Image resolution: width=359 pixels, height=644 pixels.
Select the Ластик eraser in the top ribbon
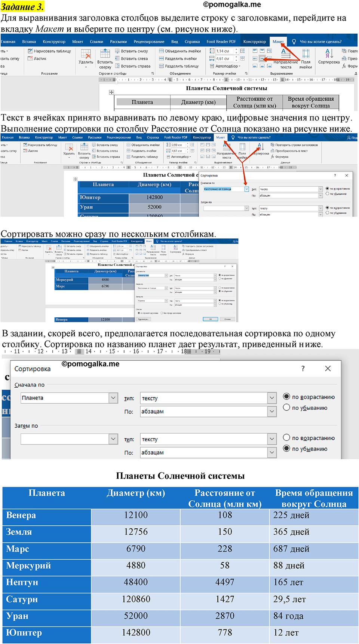click(x=37, y=58)
